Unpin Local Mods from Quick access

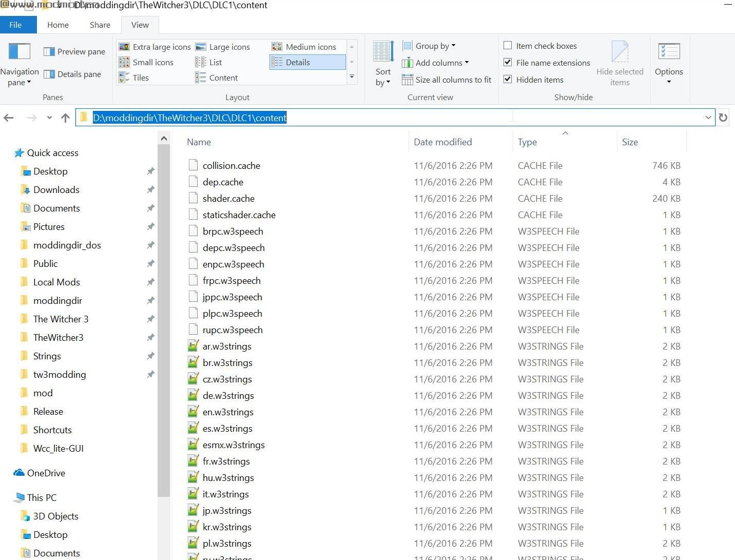click(x=150, y=282)
